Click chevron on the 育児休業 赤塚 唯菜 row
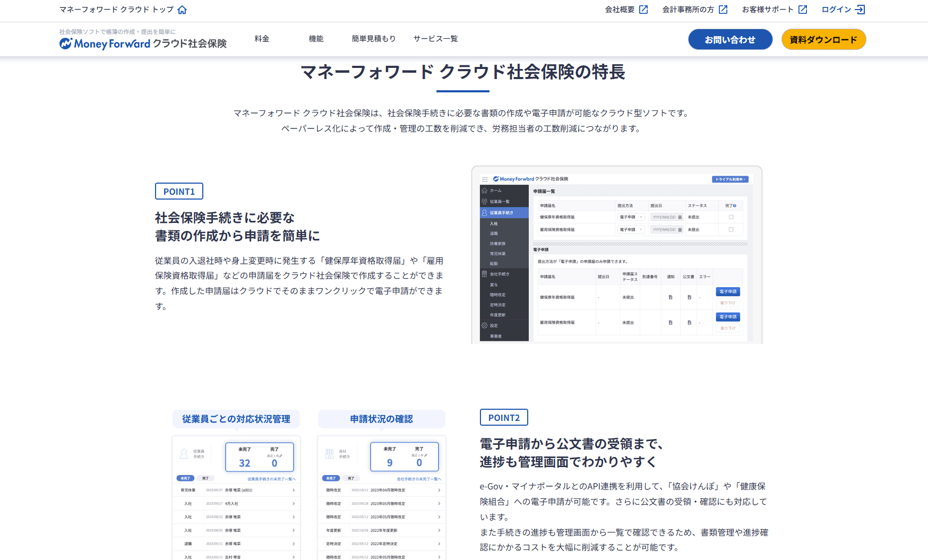Viewport: 928px width, 560px height. [x=294, y=490]
